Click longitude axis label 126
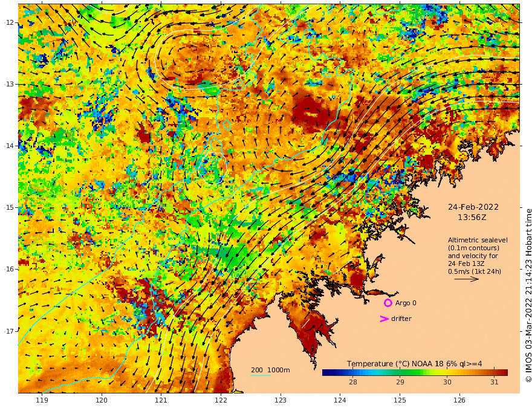Image resolution: width=532 pixels, height=411 pixels. click(459, 400)
